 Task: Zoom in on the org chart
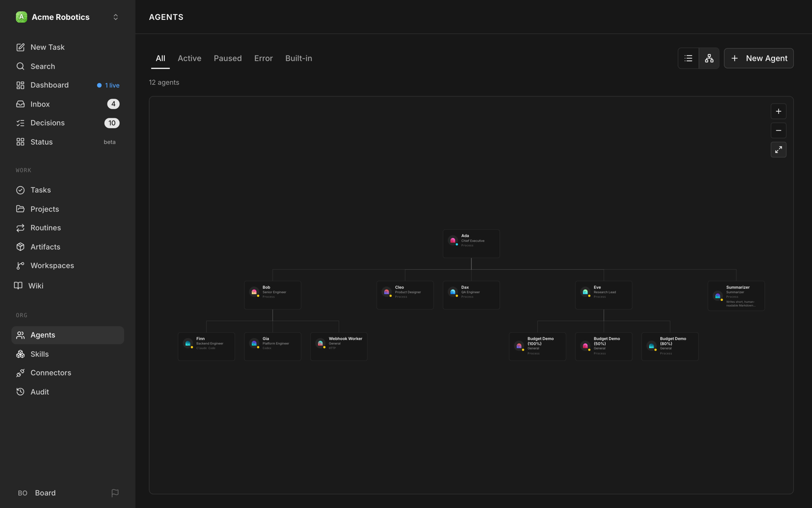(779, 111)
